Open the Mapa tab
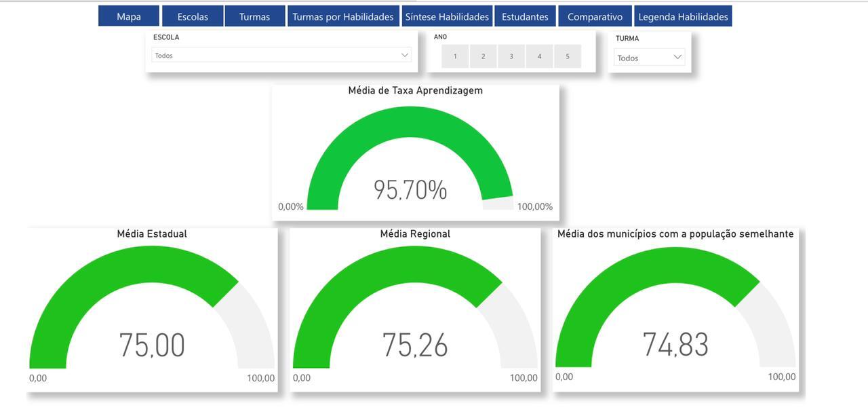 129,16
